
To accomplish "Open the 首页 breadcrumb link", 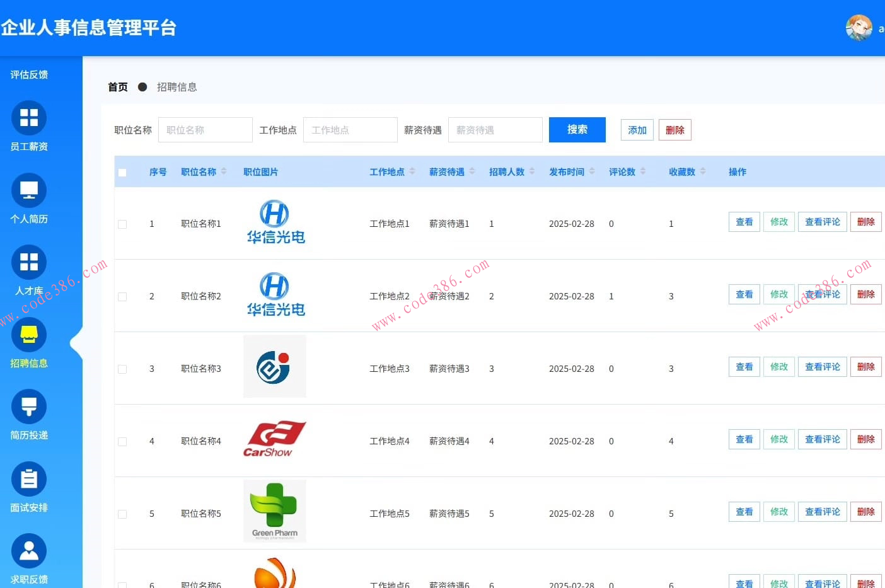I will pos(117,87).
